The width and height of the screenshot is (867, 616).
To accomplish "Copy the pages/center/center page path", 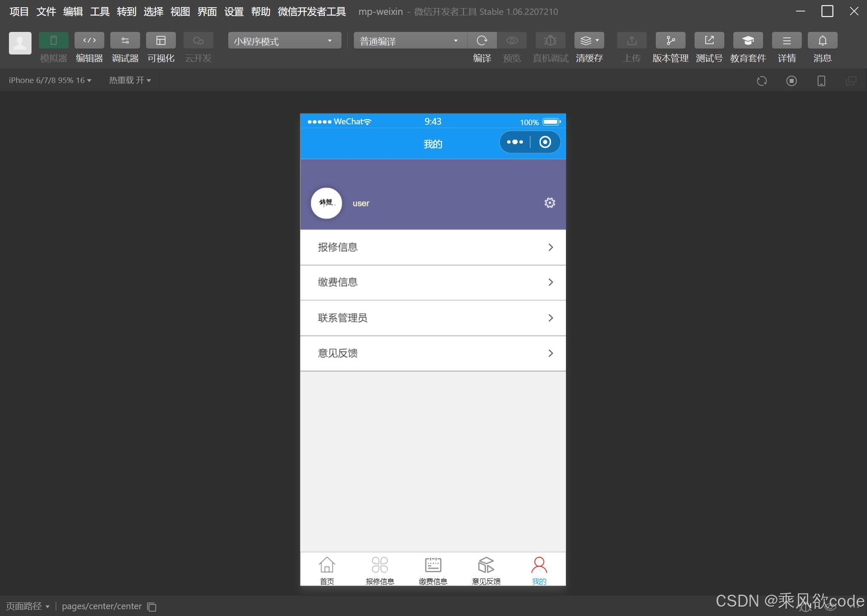I will coord(151,606).
